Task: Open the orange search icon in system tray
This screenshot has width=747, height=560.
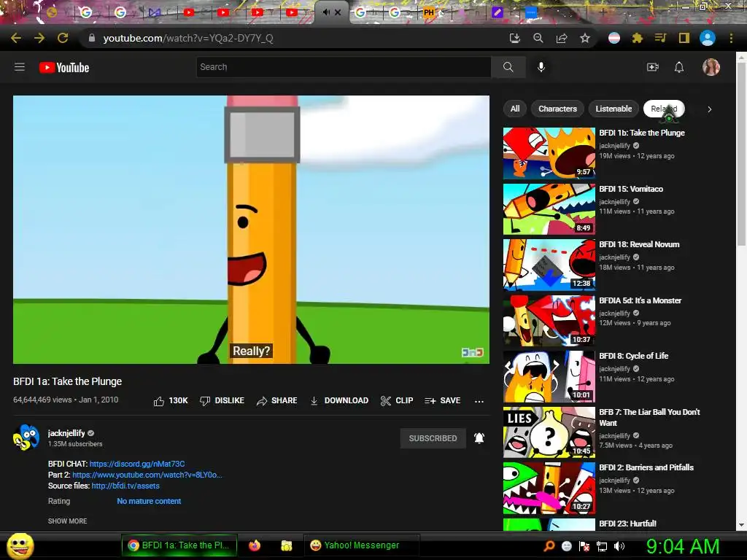Action: (x=549, y=546)
